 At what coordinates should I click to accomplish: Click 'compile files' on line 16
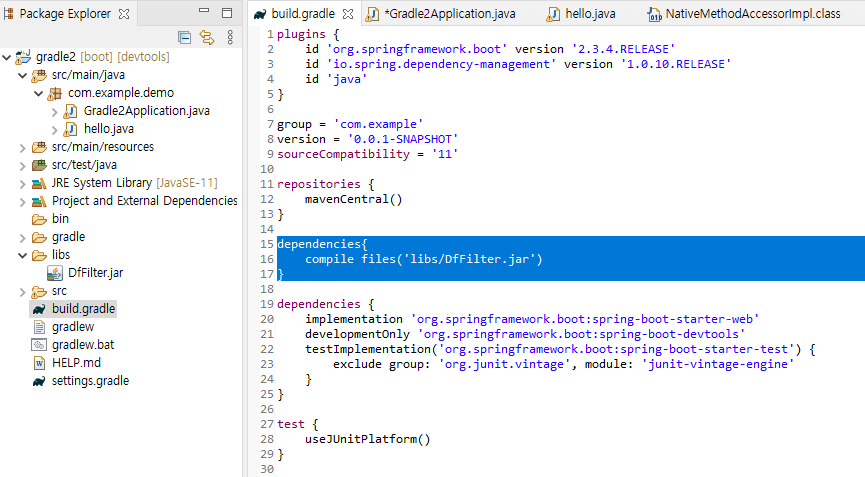pyautogui.click(x=350, y=259)
